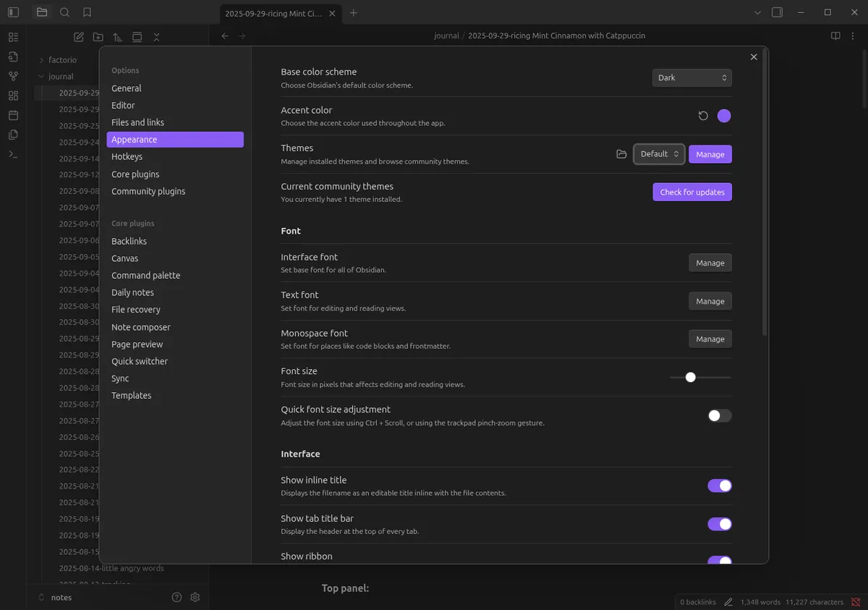Open graph view from the ribbon
Screen dimensions: 868x610
point(13,76)
